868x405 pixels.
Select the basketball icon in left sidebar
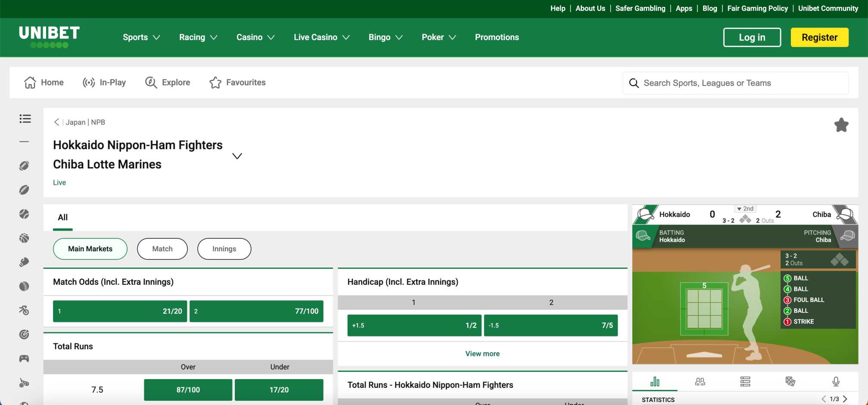[x=24, y=238]
